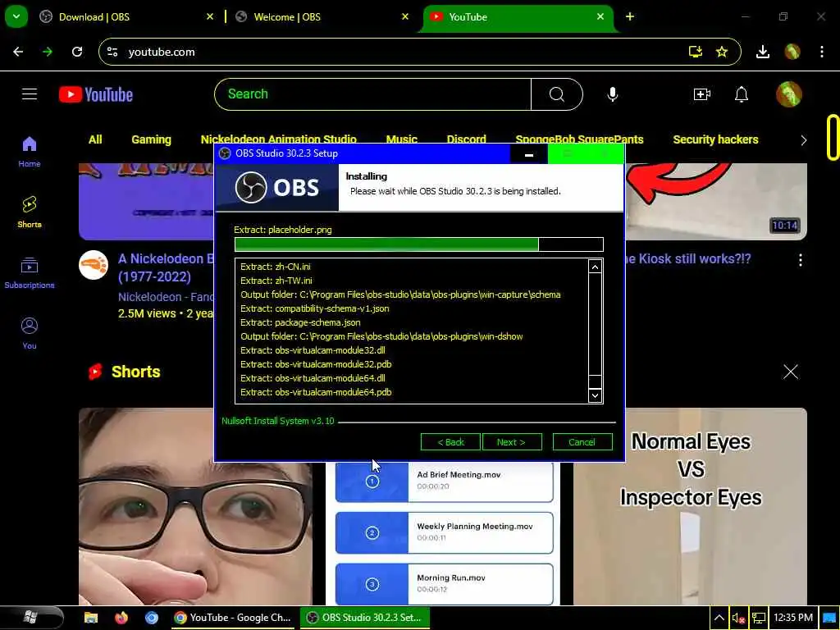The height and width of the screenshot is (630, 840).
Task: Switch to Download | OBS tab
Action: coord(126,16)
